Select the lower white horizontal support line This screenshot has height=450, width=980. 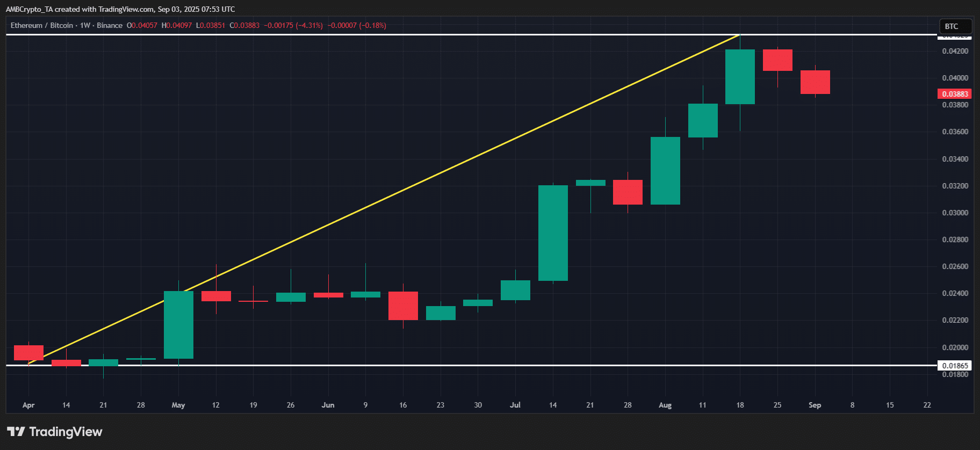pyautogui.click(x=484, y=365)
